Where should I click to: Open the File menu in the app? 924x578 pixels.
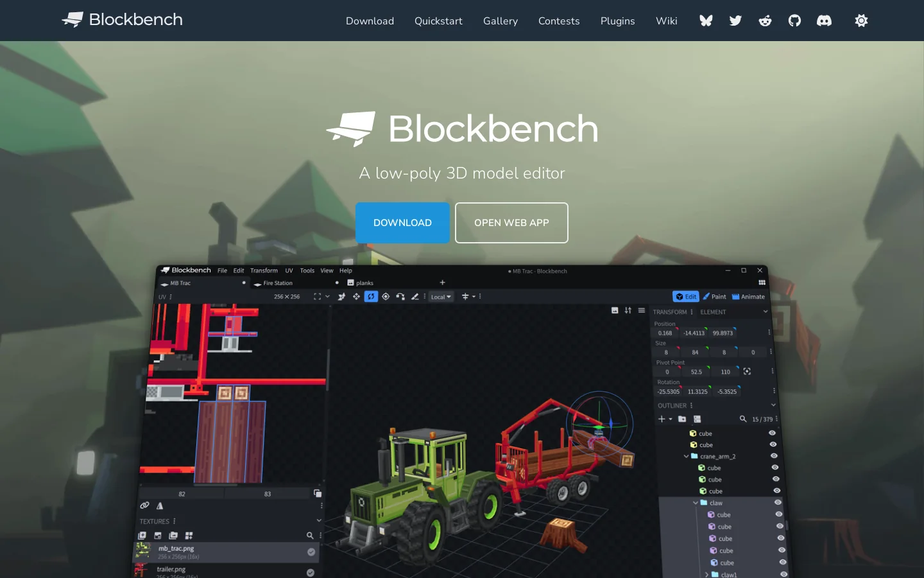coord(222,270)
